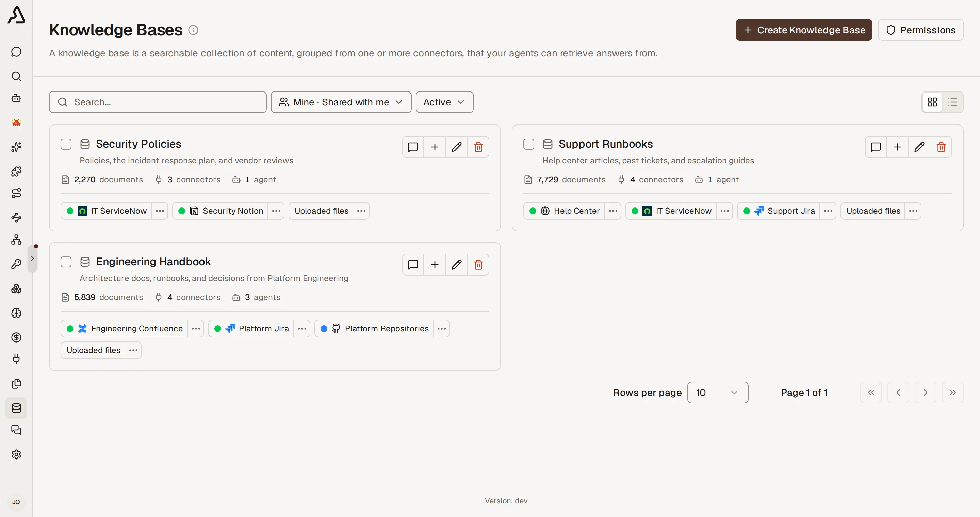
Task: Click the Search input field
Action: tap(158, 102)
